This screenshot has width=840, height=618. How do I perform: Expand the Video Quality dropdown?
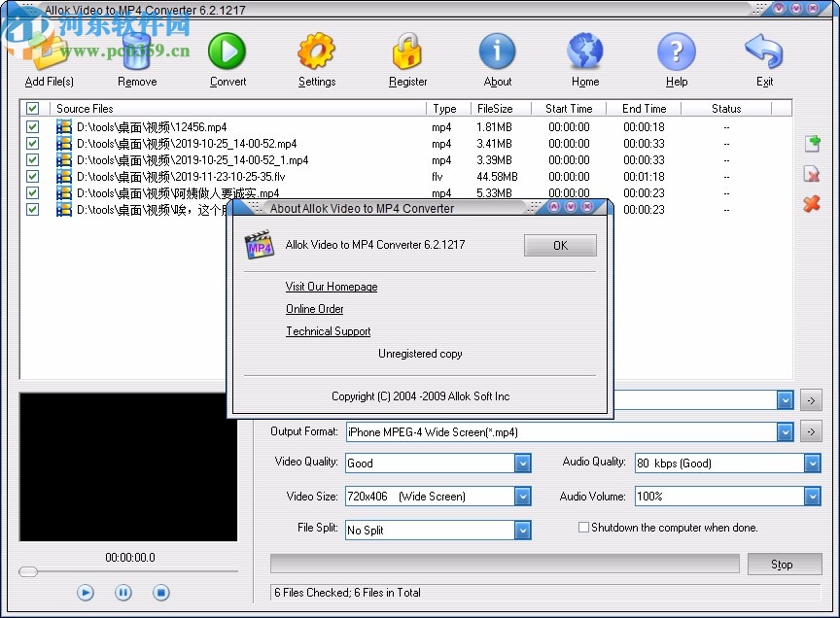(x=523, y=463)
